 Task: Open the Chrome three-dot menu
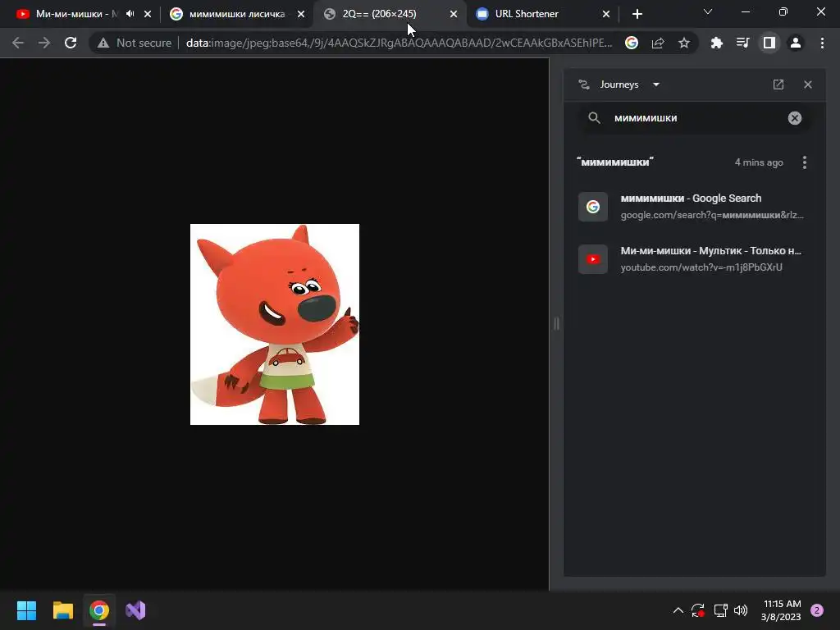coord(822,43)
